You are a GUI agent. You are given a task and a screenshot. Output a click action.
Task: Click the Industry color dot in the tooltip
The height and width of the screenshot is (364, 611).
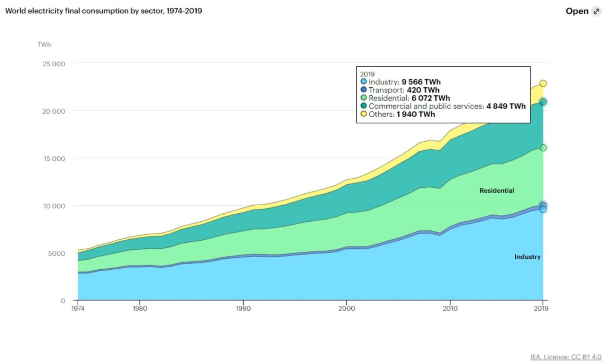click(364, 82)
